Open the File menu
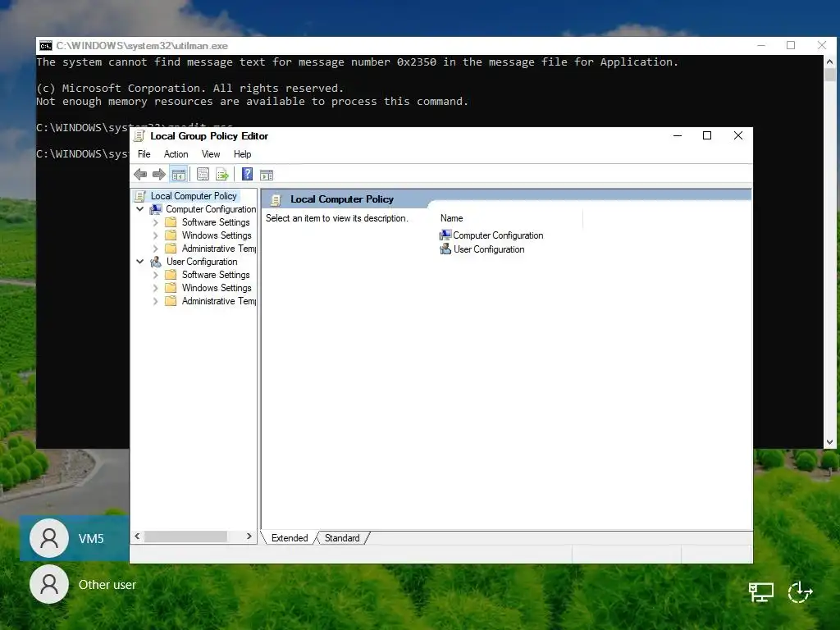The width and height of the screenshot is (840, 630). (x=144, y=154)
